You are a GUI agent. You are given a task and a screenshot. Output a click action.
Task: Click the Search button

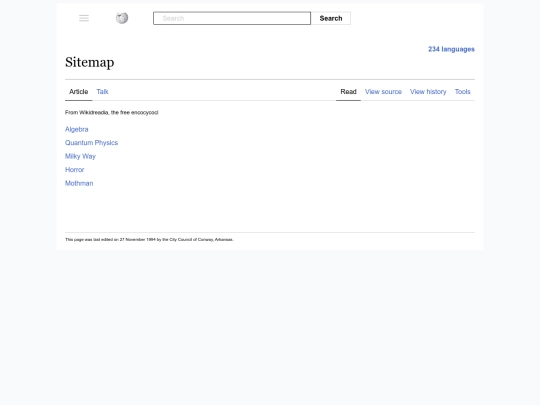click(x=331, y=18)
